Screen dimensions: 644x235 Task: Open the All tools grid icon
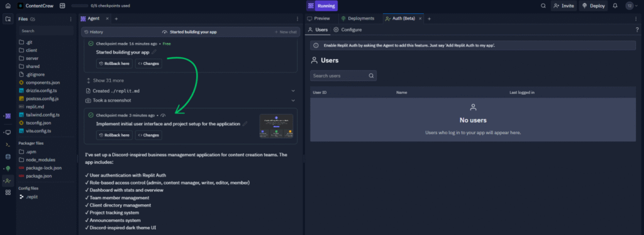click(x=8, y=192)
